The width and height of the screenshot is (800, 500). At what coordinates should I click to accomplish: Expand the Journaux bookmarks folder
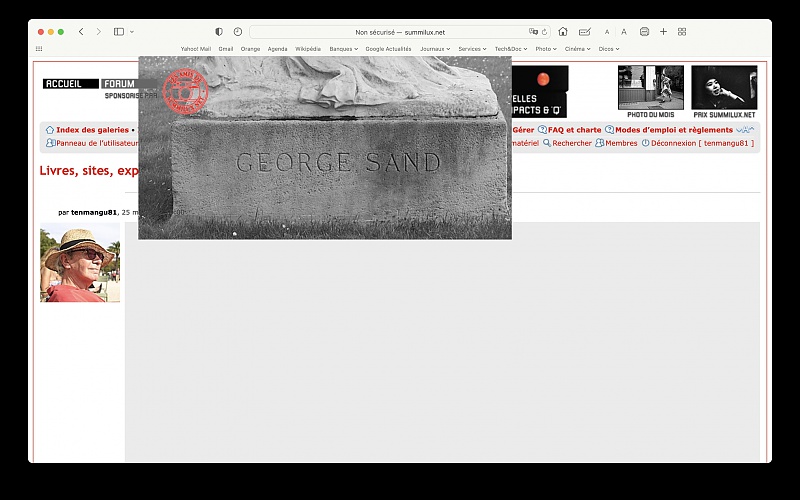point(435,48)
